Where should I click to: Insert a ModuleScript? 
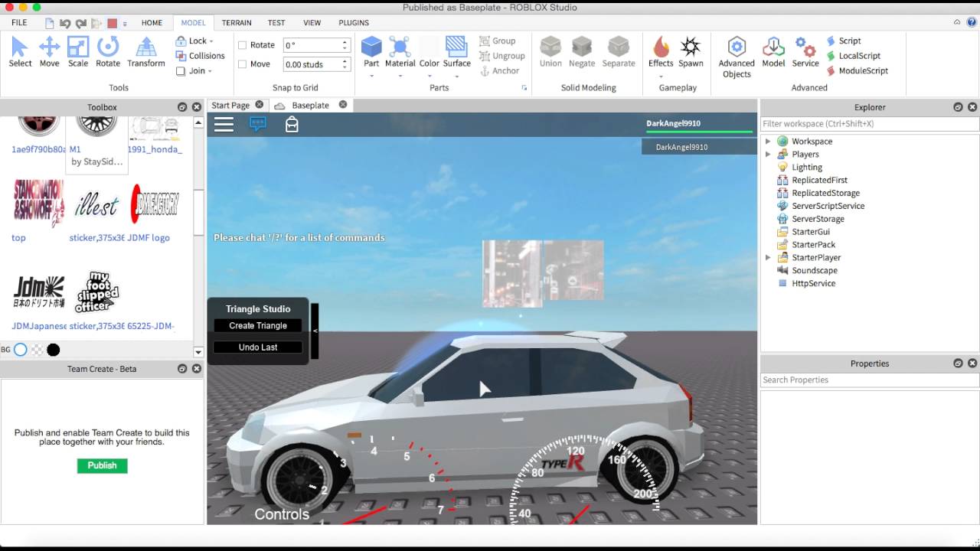(x=857, y=70)
